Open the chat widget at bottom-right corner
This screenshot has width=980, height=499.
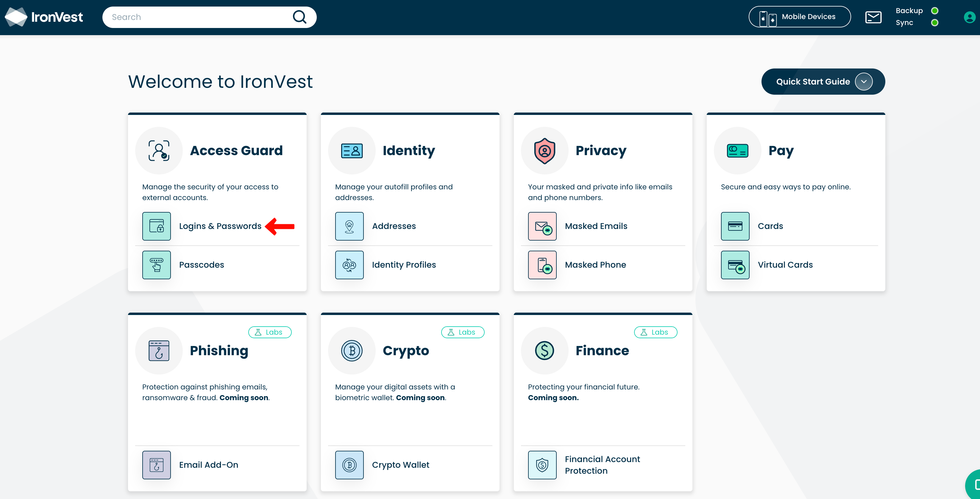973,485
